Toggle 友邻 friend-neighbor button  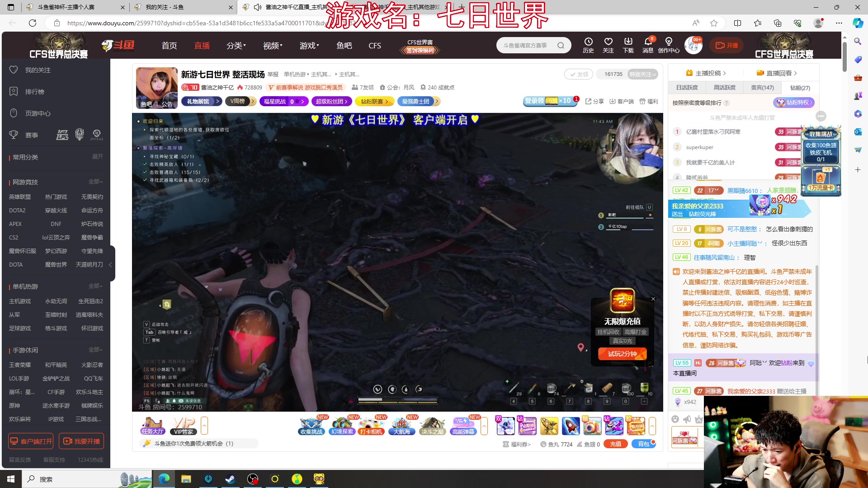click(578, 74)
